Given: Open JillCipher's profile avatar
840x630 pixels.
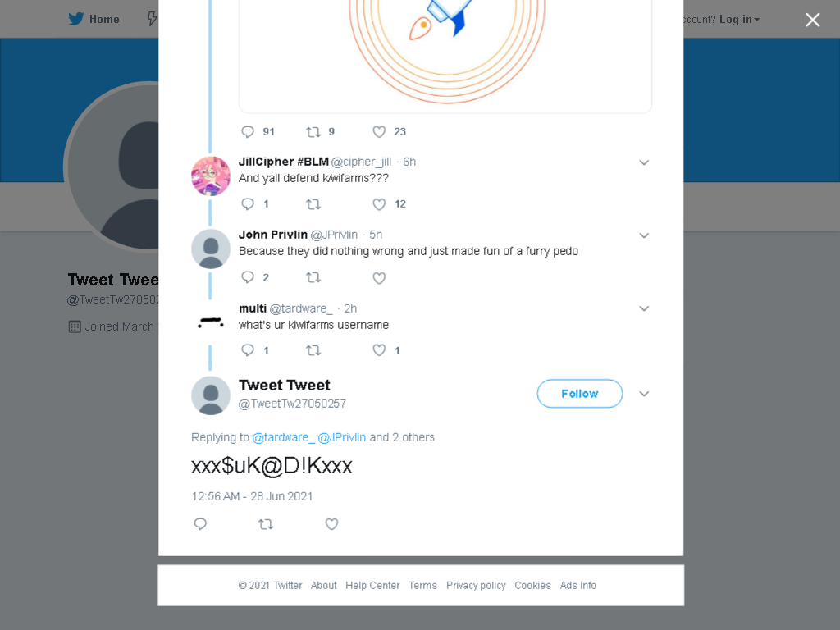Looking at the screenshot, I should click(211, 176).
